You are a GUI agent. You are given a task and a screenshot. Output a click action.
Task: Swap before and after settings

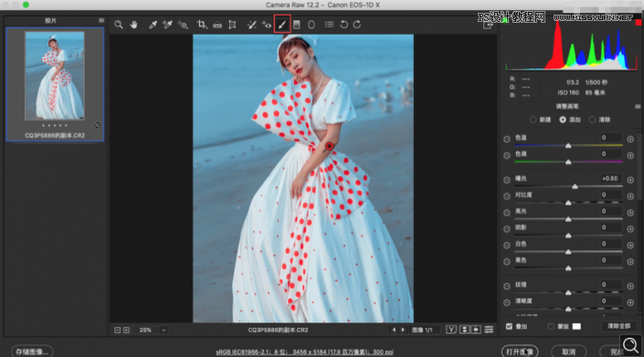(464, 330)
